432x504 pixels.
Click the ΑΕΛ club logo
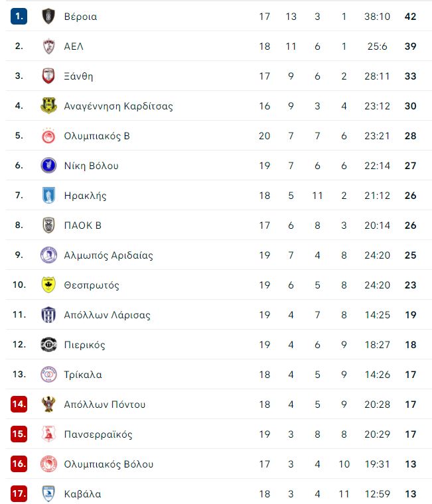click(x=48, y=46)
